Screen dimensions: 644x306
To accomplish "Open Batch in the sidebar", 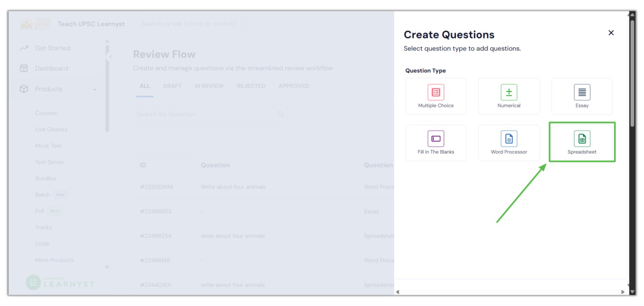I will tap(42, 195).
